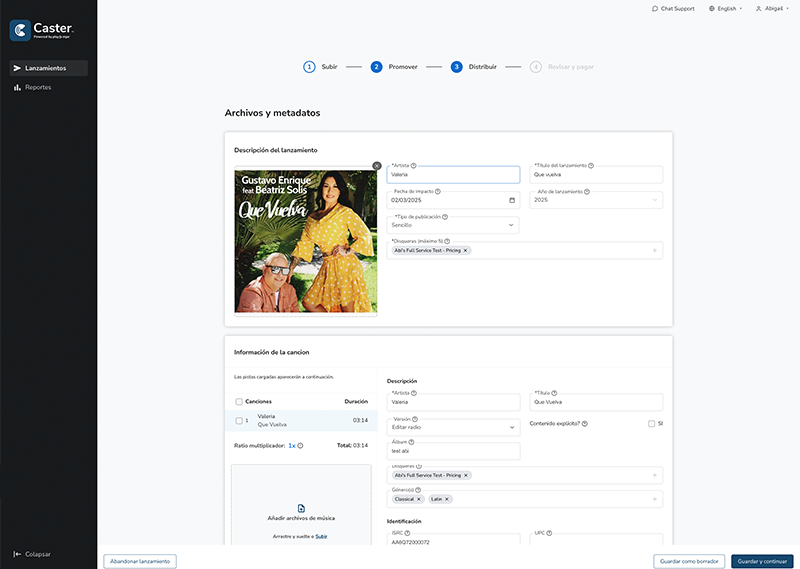This screenshot has height=569, width=800.
Task: Open the English language selector
Action: pyautogui.click(x=725, y=8)
